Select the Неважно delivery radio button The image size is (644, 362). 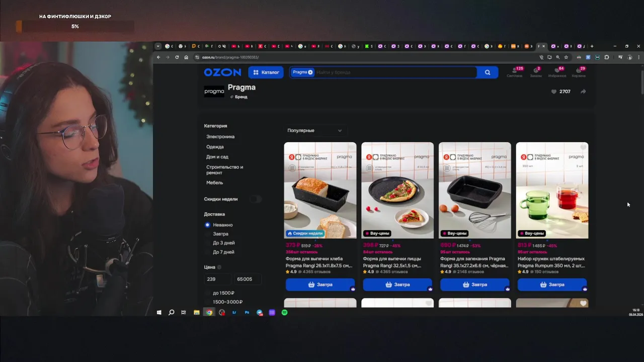pyautogui.click(x=207, y=225)
